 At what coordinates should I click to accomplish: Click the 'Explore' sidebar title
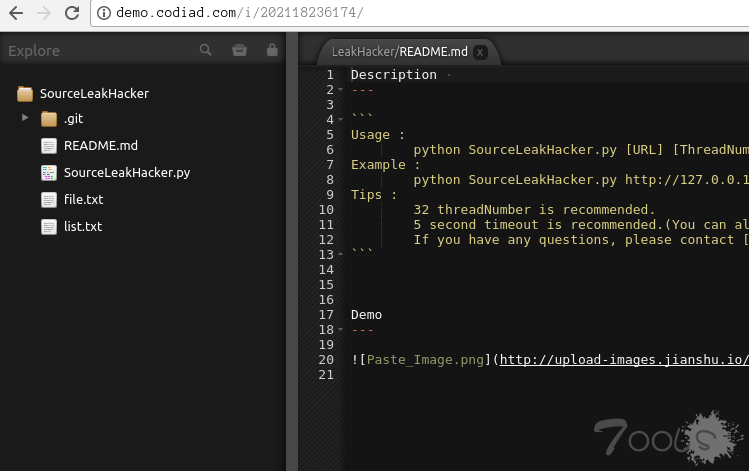34,51
